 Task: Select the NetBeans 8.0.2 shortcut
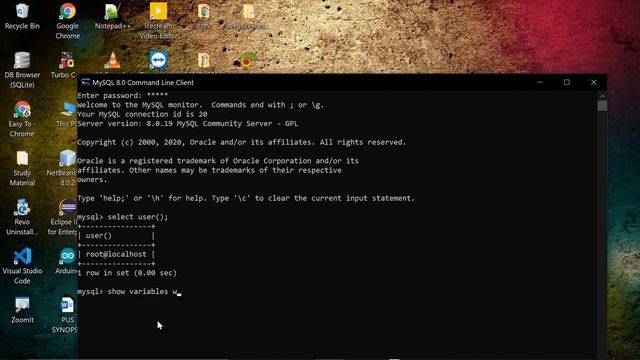point(62,168)
